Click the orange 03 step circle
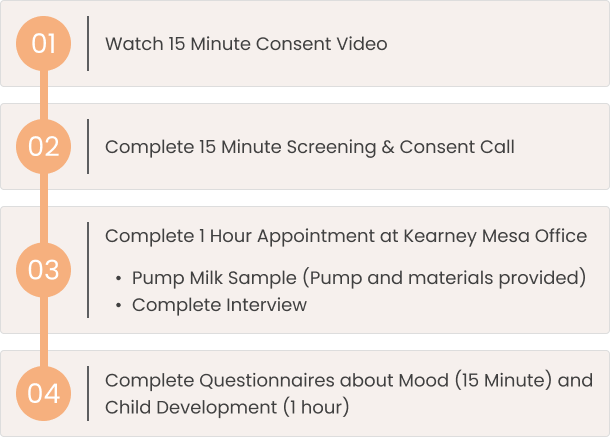The height and width of the screenshot is (437, 610). 44,270
